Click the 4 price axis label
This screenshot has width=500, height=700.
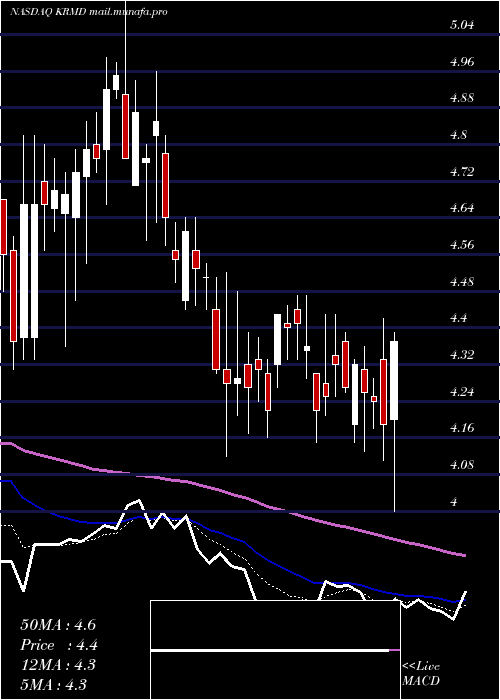click(454, 502)
